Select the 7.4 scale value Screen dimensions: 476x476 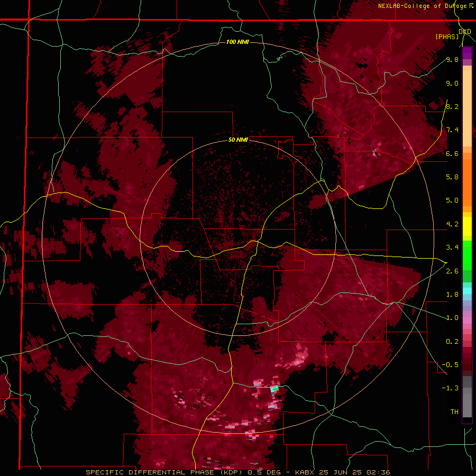tap(452, 130)
